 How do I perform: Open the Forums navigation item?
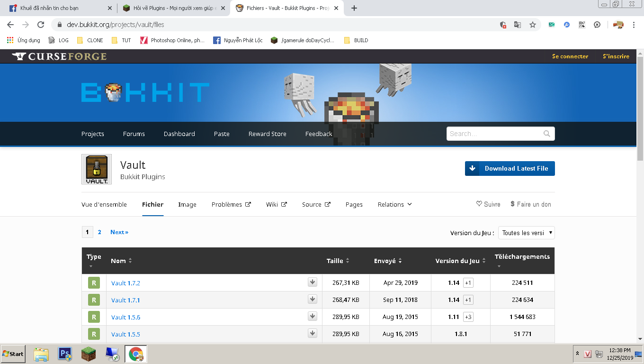coord(134,134)
